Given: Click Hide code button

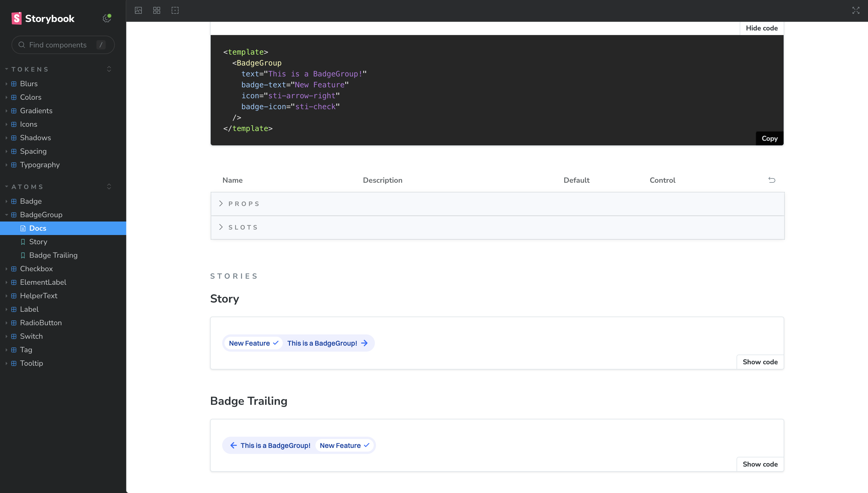Looking at the screenshot, I should pyautogui.click(x=762, y=28).
